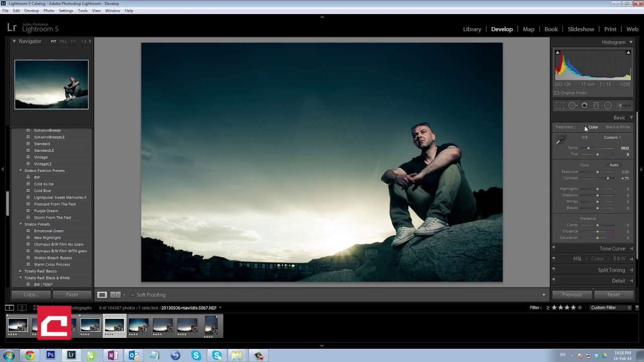Screen dimensions: 644x362
Task: Toggle the Original Photo checkbox
Action: point(557,93)
